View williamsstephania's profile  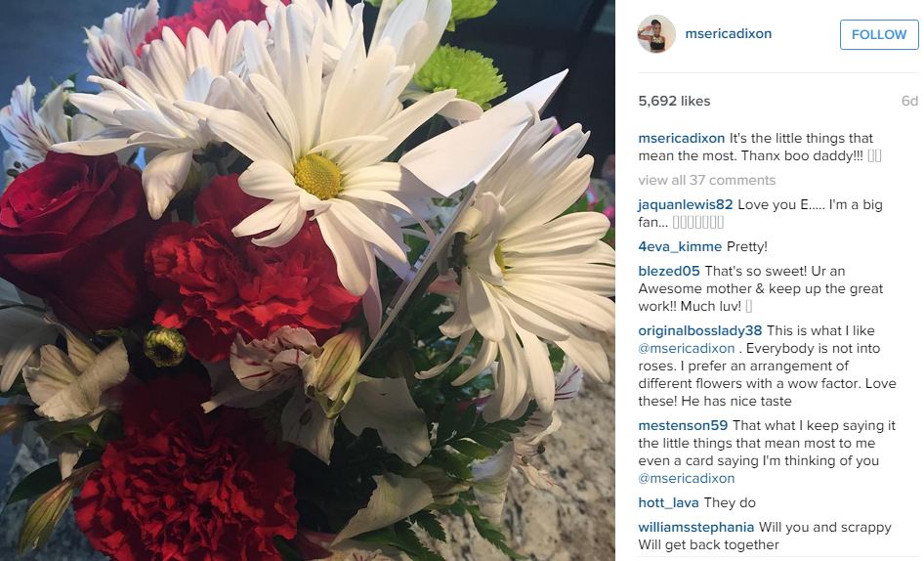696,527
